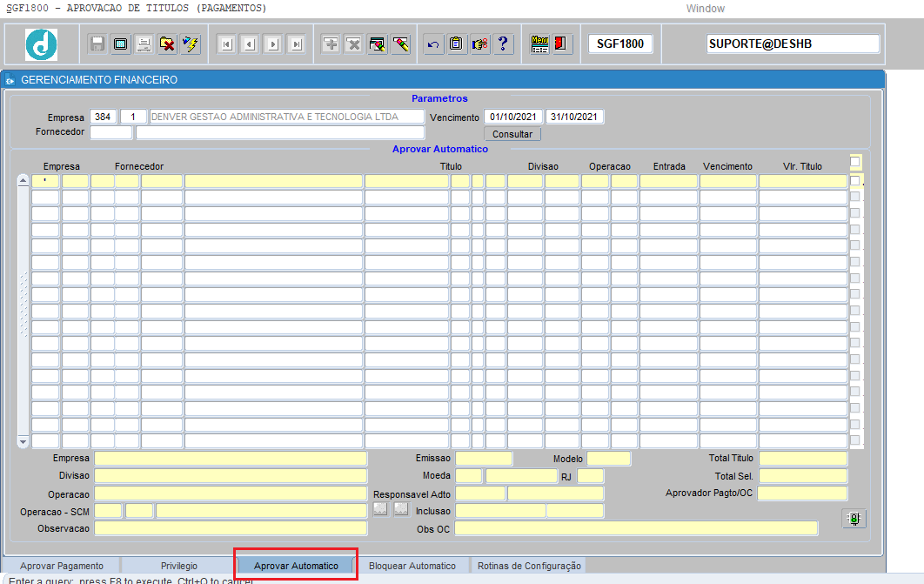Screen dimensions: 924x584
Task: Click the Consultar button
Action: 512,134
